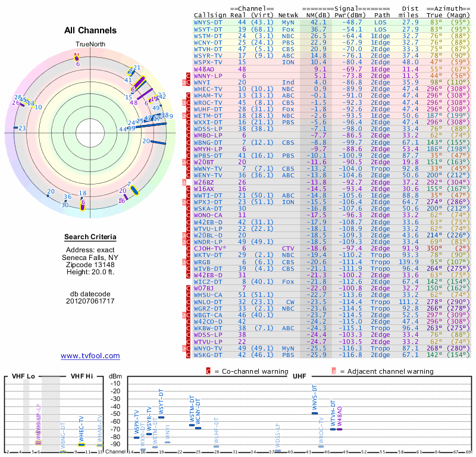Click the adjacent channel 'a' icon beside WPXJ-DT

184,202
